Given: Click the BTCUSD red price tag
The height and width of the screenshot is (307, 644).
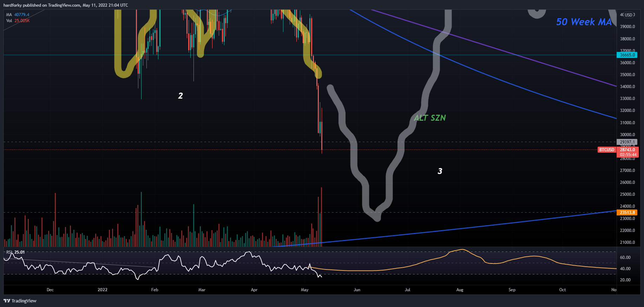Looking at the screenshot, I should (x=607, y=150).
